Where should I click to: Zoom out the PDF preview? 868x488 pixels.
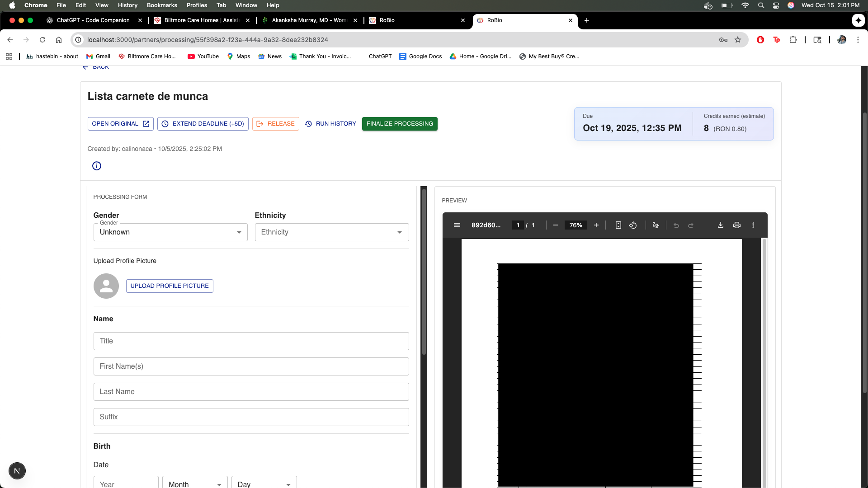555,225
